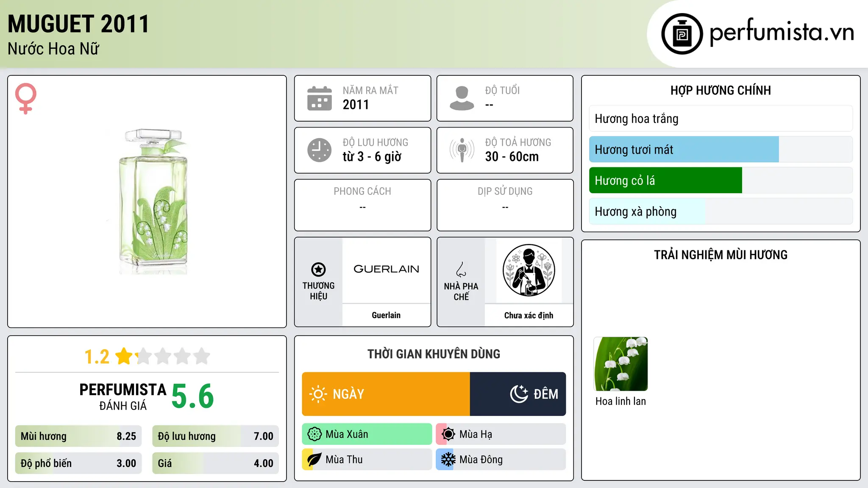This screenshot has width=868, height=488.
Task: Click the Mùa Hạ season label
Action: (476, 434)
